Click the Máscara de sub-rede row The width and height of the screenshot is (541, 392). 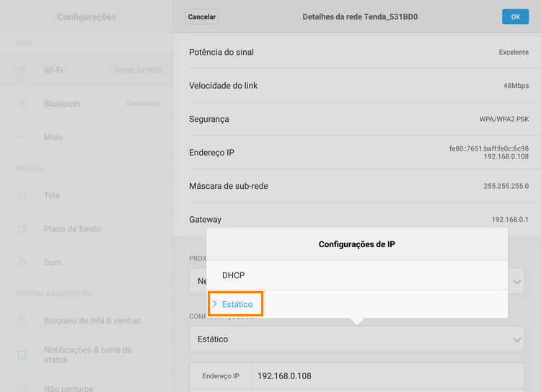point(359,186)
